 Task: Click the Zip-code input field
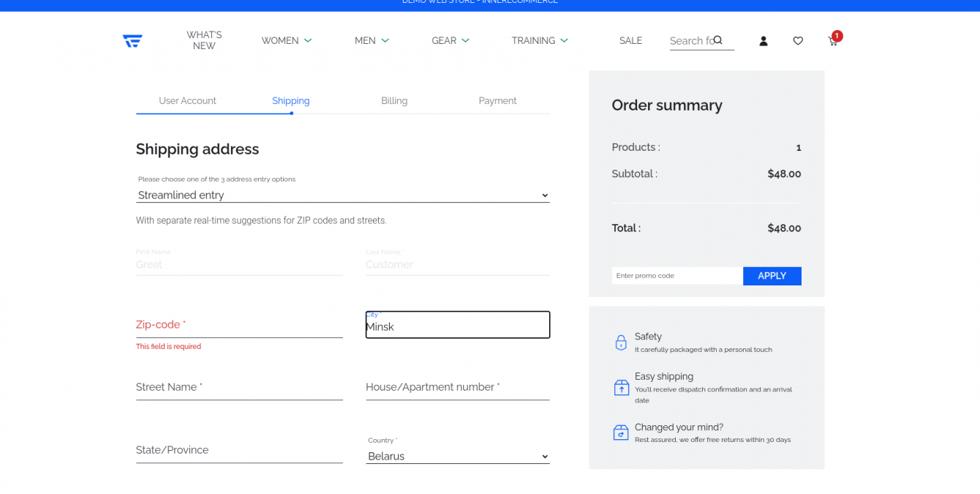(239, 325)
